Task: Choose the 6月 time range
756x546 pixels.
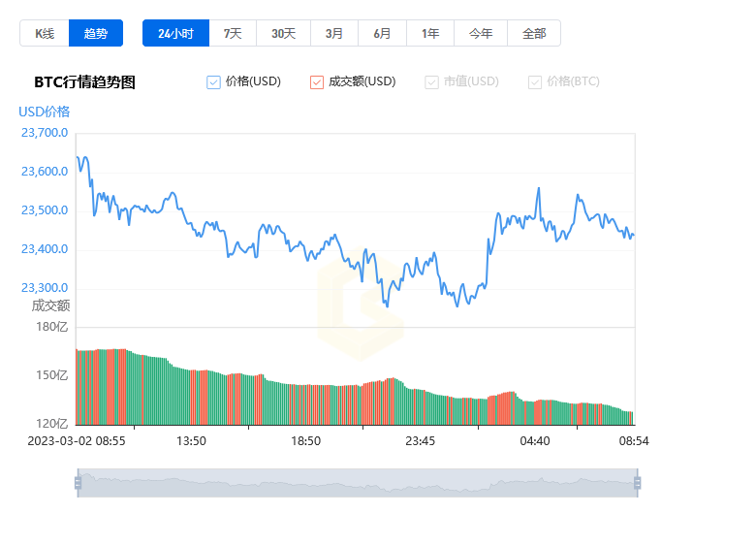Action: [x=382, y=33]
